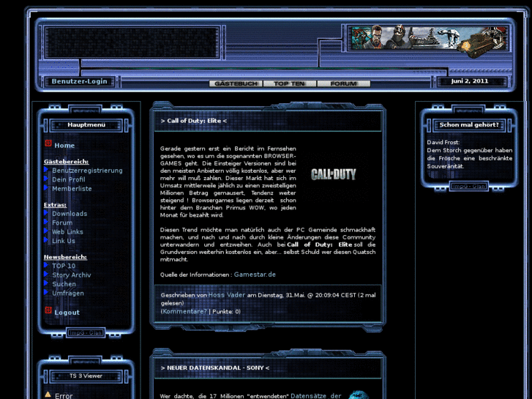
Task: Click the blue arrow beside Downloads
Action: pyautogui.click(x=46, y=213)
